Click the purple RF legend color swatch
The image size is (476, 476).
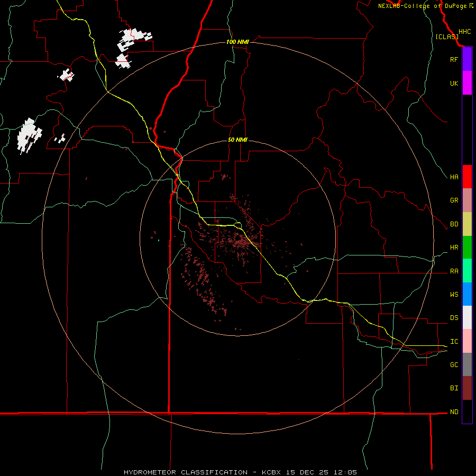pyautogui.click(x=467, y=59)
